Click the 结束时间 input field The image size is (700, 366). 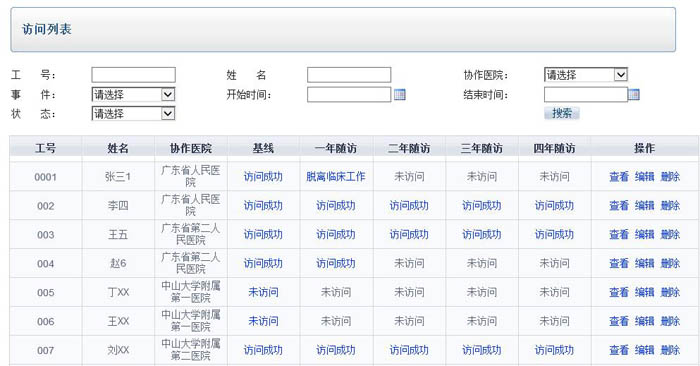click(586, 94)
